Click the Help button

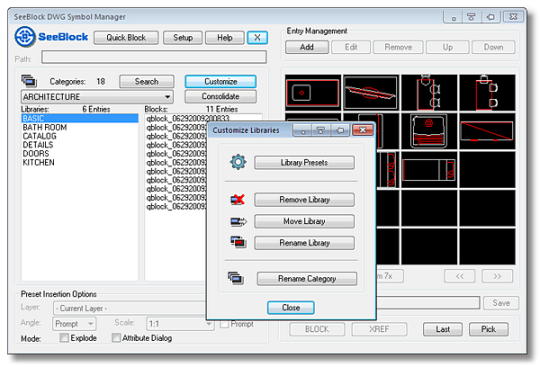[225, 38]
